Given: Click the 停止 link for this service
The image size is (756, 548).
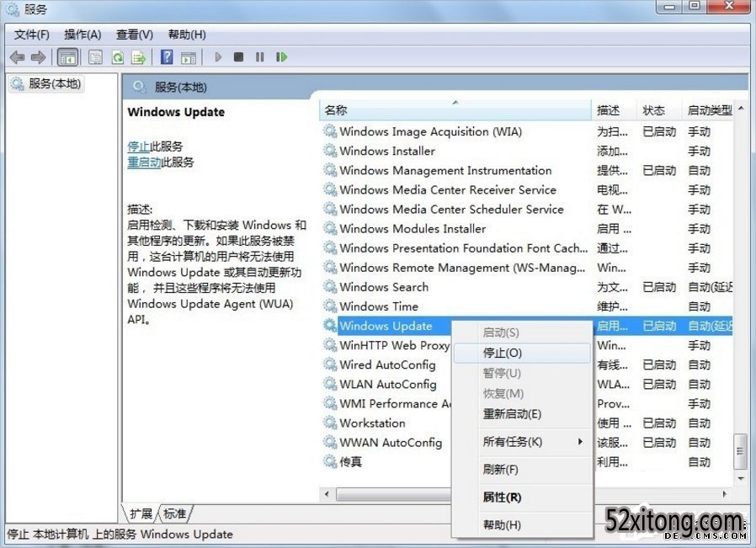Looking at the screenshot, I should point(138,146).
